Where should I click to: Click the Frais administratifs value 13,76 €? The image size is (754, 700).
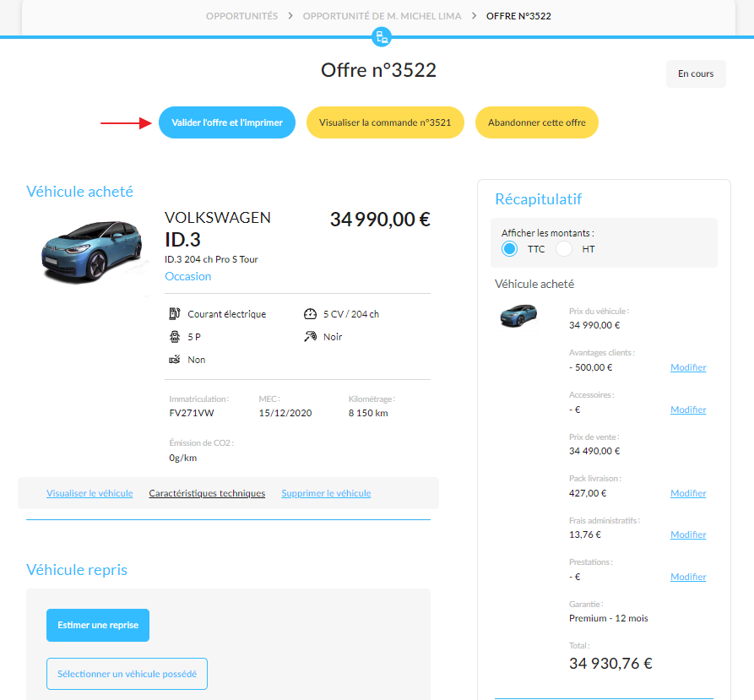[x=585, y=534]
